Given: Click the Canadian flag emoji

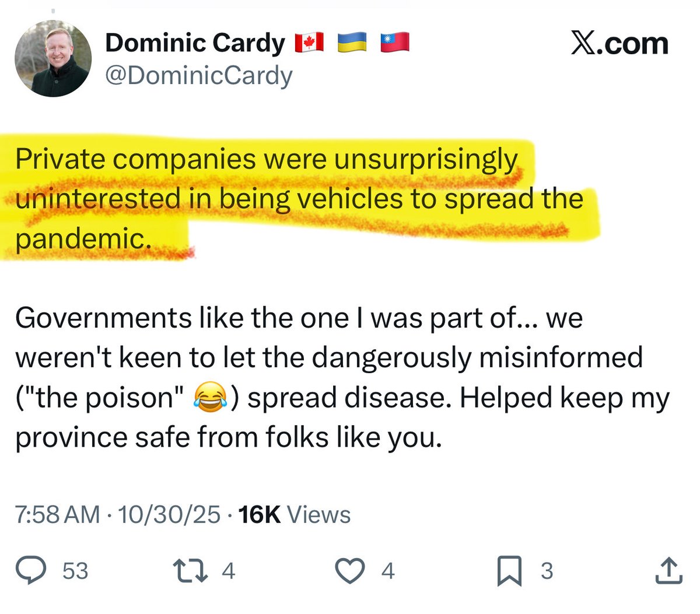Looking at the screenshot, I should pyautogui.click(x=309, y=43).
